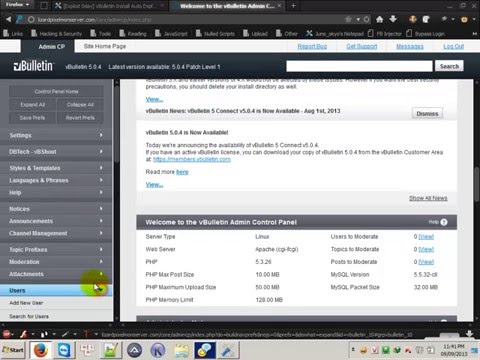This screenshot has height=360, width=480.
Task: Switch to the Site Home Page tab
Action: [105, 46]
